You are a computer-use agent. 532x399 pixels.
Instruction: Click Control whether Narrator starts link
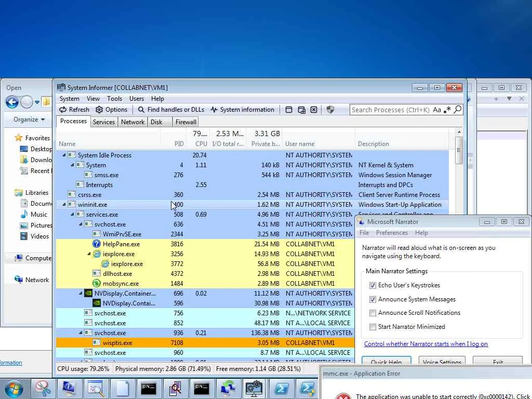coord(426,344)
